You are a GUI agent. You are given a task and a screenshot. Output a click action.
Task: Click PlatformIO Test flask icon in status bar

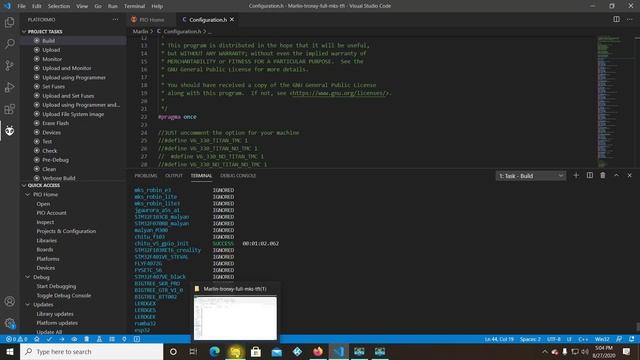click(x=99, y=339)
